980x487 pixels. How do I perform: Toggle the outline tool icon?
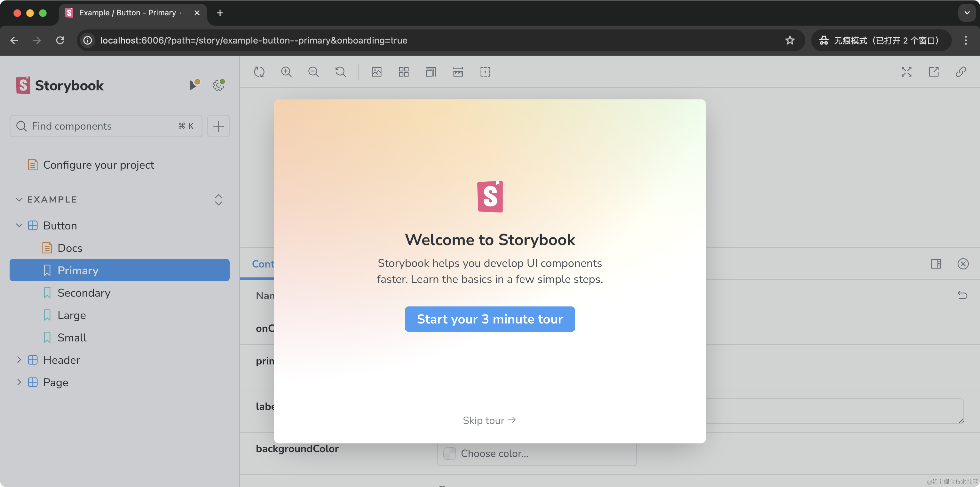coord(485,72)
